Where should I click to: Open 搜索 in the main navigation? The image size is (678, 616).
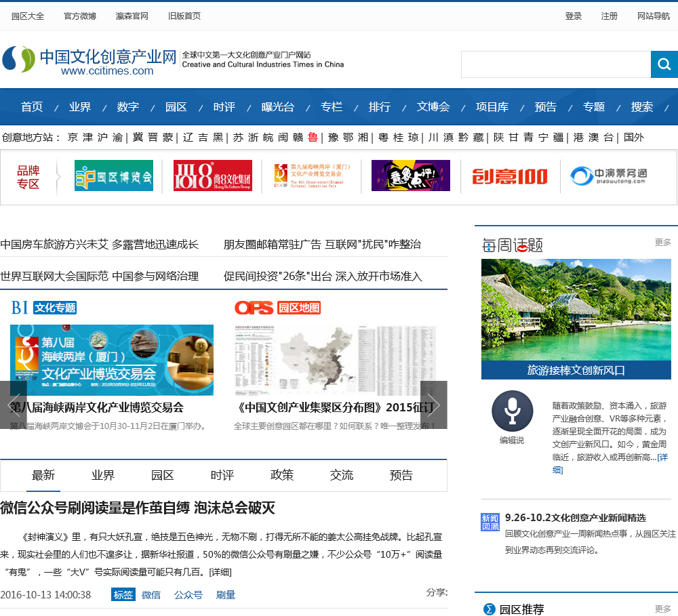[641, 107]
